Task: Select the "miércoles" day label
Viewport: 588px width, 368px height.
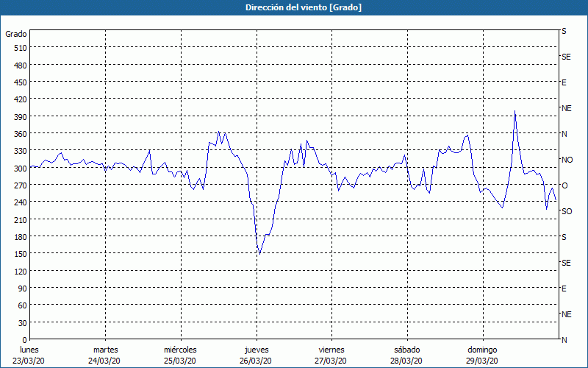Action: pyautogui.click(x=180, y=350)
